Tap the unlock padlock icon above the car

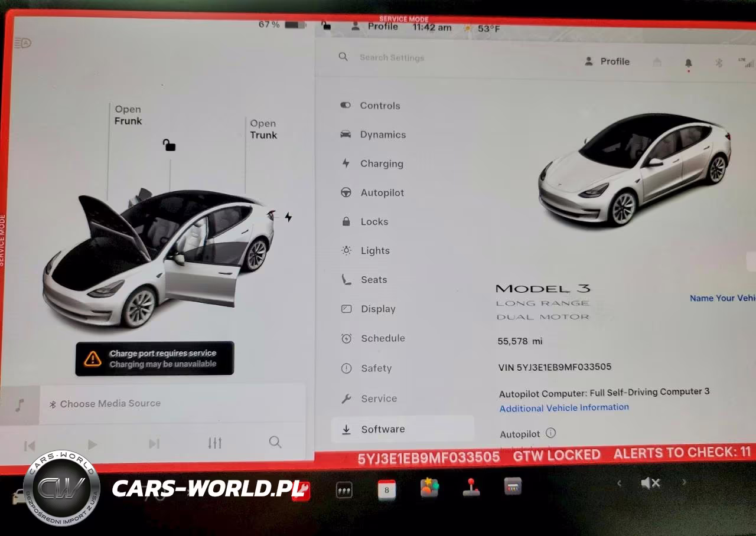pos(169,145)
